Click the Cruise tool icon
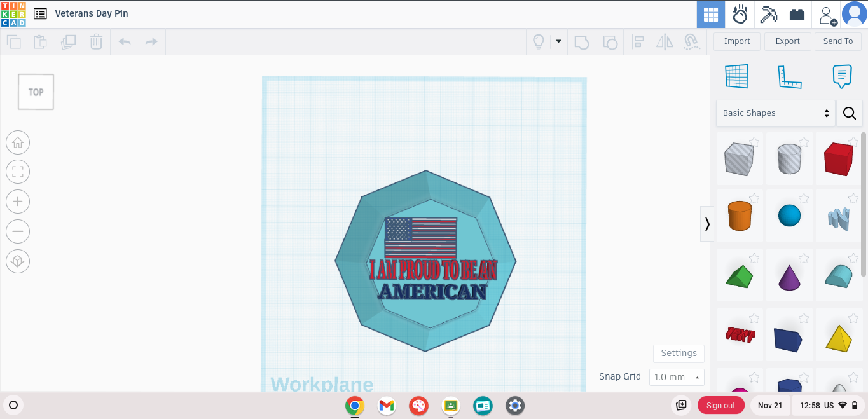Viewport: 868px width, 419px height. (692, 42)
